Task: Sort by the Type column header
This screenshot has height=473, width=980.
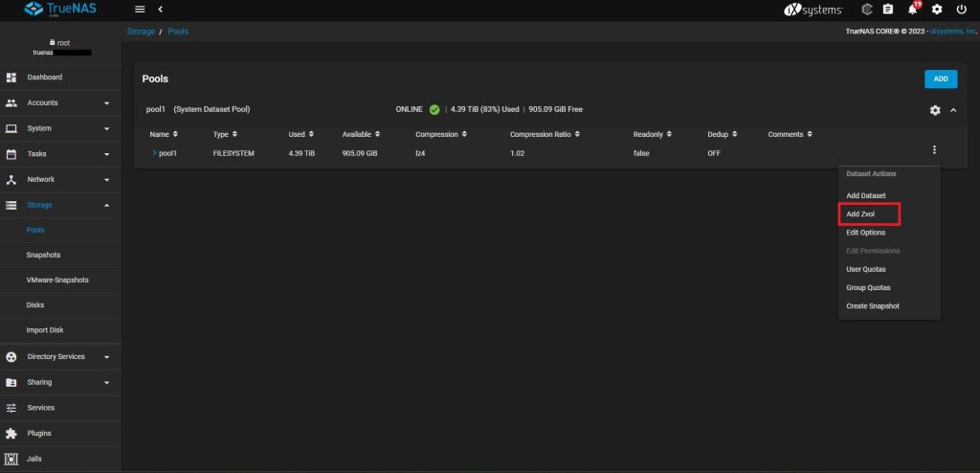Action: click(225, 134)
